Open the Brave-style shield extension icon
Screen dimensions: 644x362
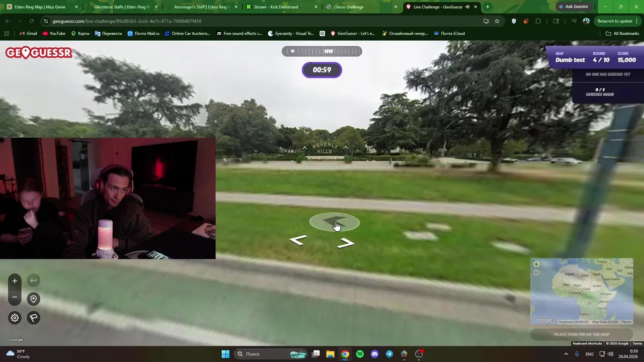point(514,21)
